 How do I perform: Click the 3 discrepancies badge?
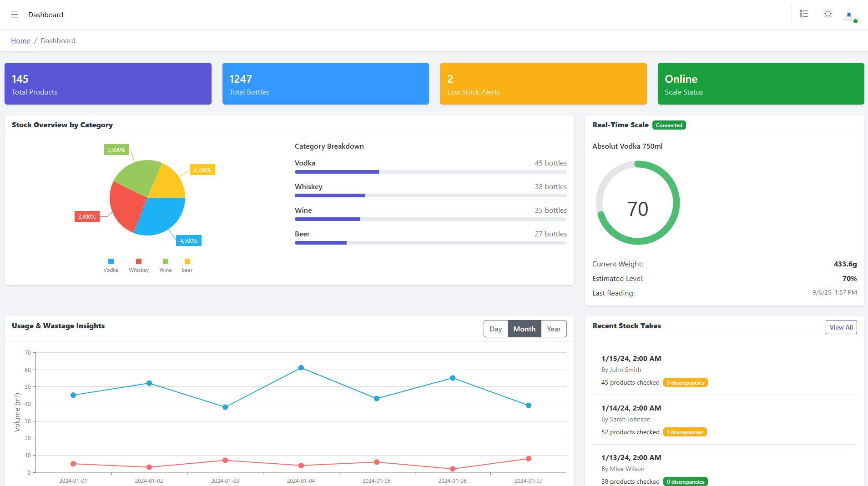(685, 382)
